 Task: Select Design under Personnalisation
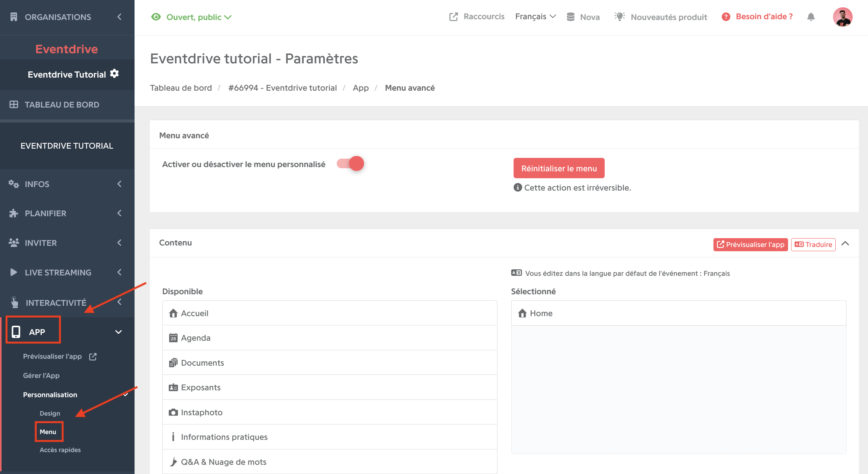pyautogui.click(x=50, y=413)
